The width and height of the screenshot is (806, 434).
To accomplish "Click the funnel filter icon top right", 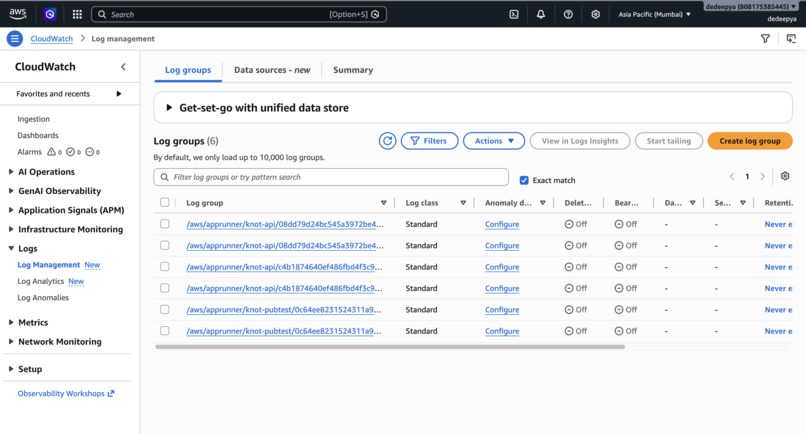I will (765, 39).
